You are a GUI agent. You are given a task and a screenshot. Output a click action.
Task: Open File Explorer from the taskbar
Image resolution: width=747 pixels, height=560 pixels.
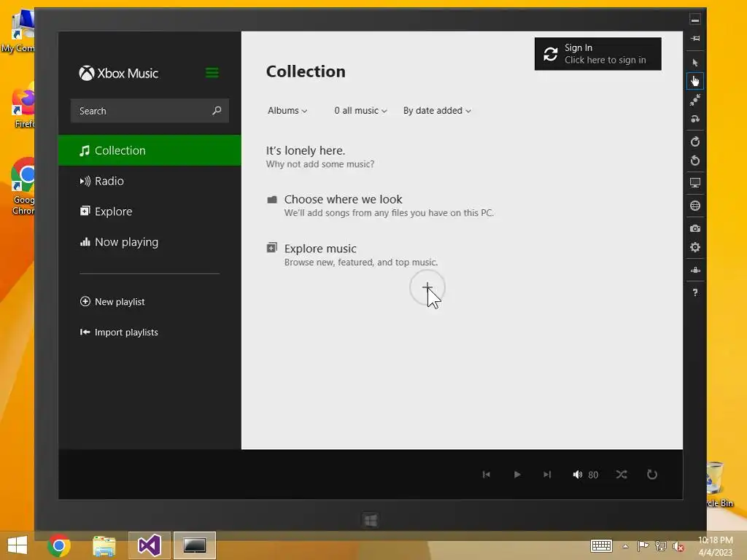click(x=104, y=545)
